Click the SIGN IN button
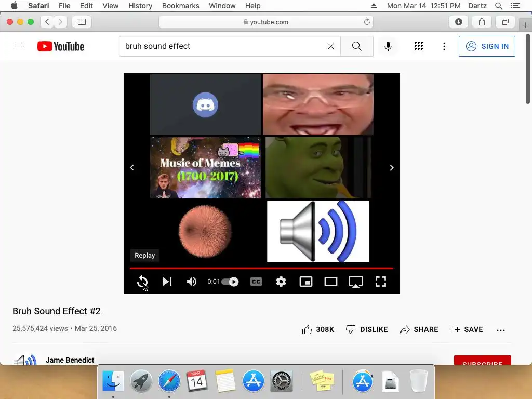Screen dimensions: 532x399 click(487, 46)
